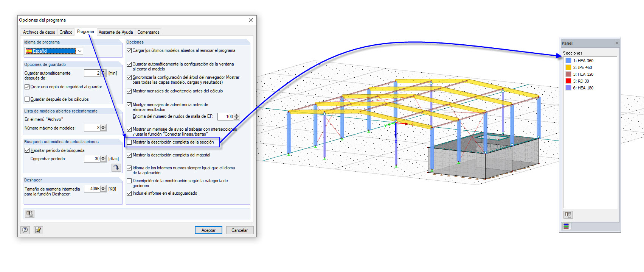This screenshot has width=644, height=272.
Task: Toggle Incluir el informe en el autoguardado
Action: tap(129, 193)
